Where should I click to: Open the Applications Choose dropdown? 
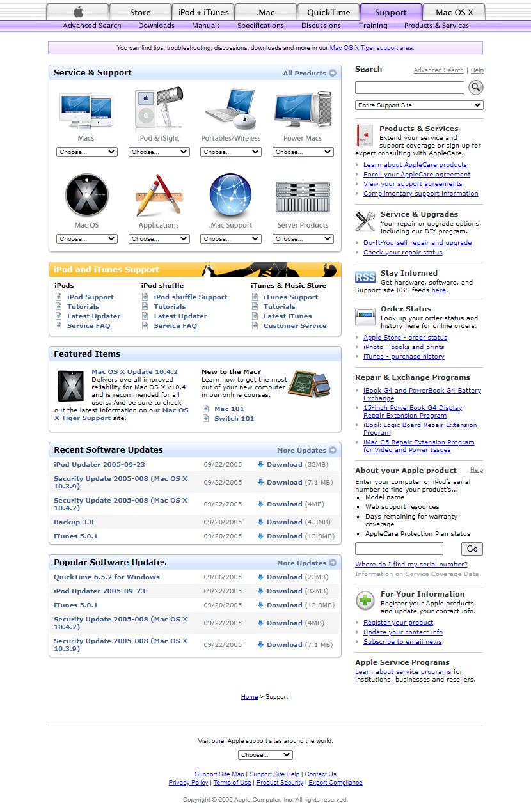(x=159, y=239)
